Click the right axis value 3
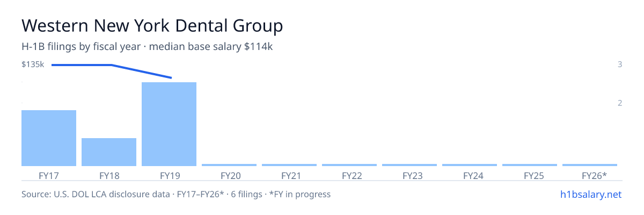Screen dimensions: 644x215 [620, 64]
